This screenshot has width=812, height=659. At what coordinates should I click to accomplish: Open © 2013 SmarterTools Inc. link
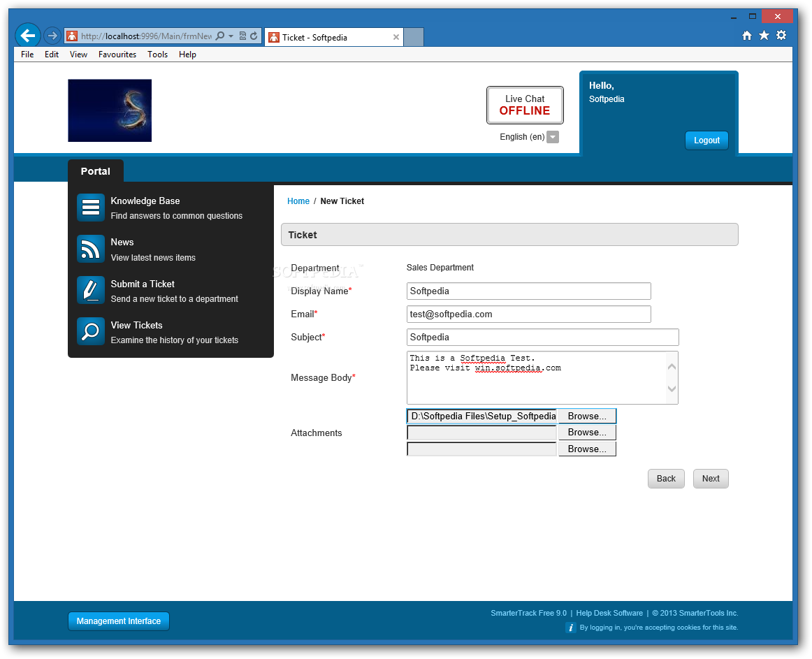(x=695, y=614)
